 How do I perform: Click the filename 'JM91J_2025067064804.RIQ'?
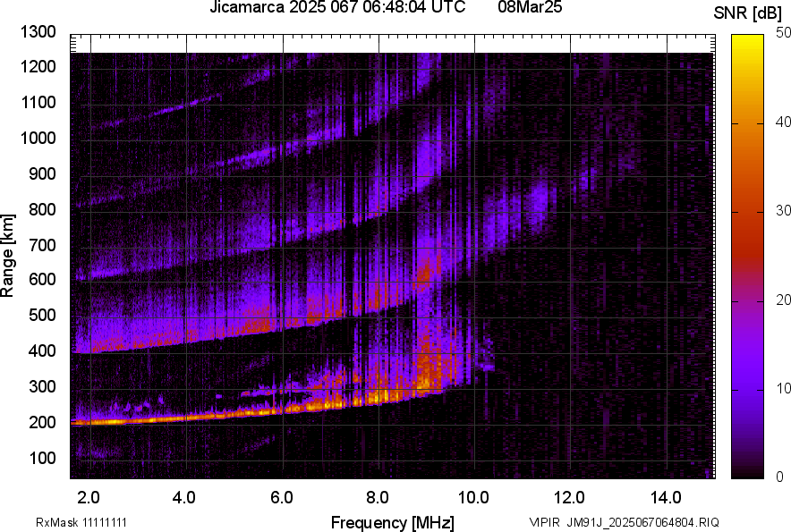tap(642, 522)
